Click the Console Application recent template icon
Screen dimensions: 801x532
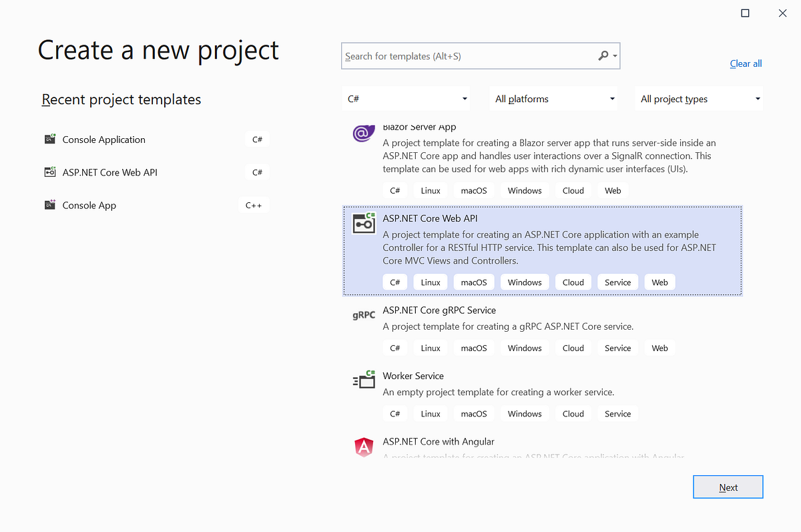49,139
